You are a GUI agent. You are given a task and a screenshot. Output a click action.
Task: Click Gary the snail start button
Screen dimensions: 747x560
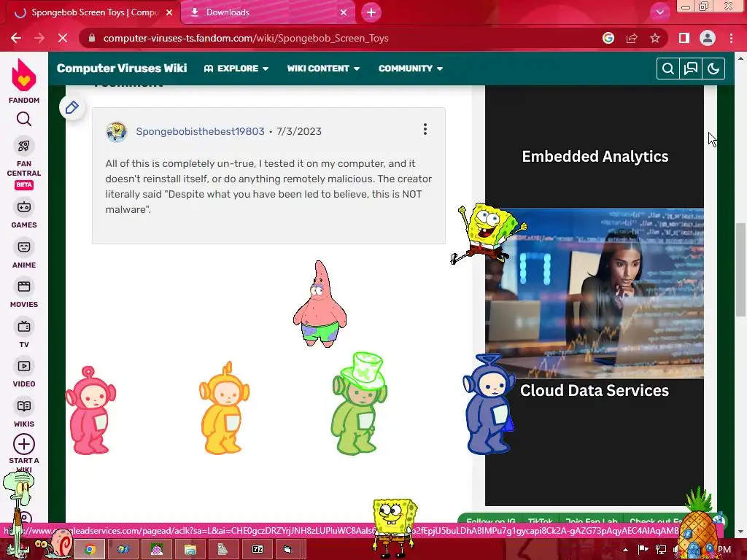pos(54,544)
